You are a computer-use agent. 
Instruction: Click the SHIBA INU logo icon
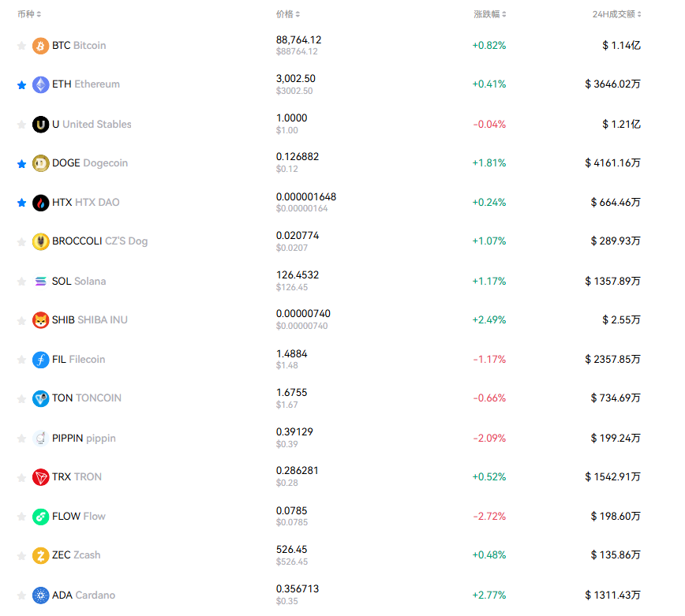(x=40, y=320)
